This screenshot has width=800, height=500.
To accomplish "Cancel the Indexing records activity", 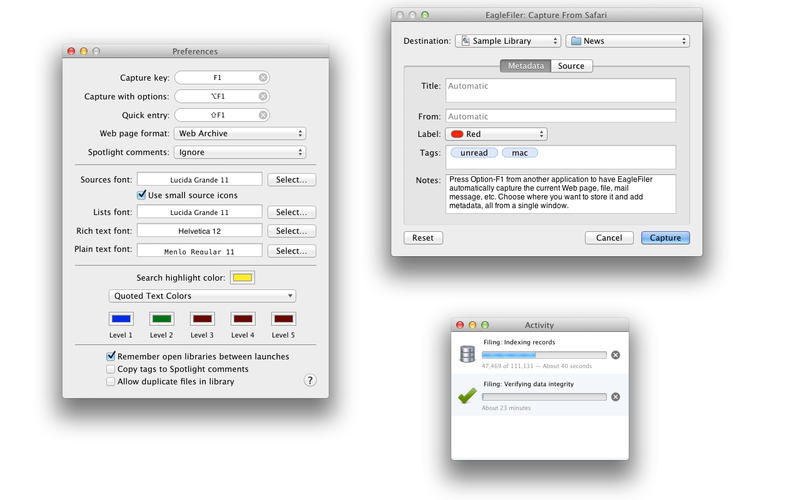I will [x=616, y=355].
